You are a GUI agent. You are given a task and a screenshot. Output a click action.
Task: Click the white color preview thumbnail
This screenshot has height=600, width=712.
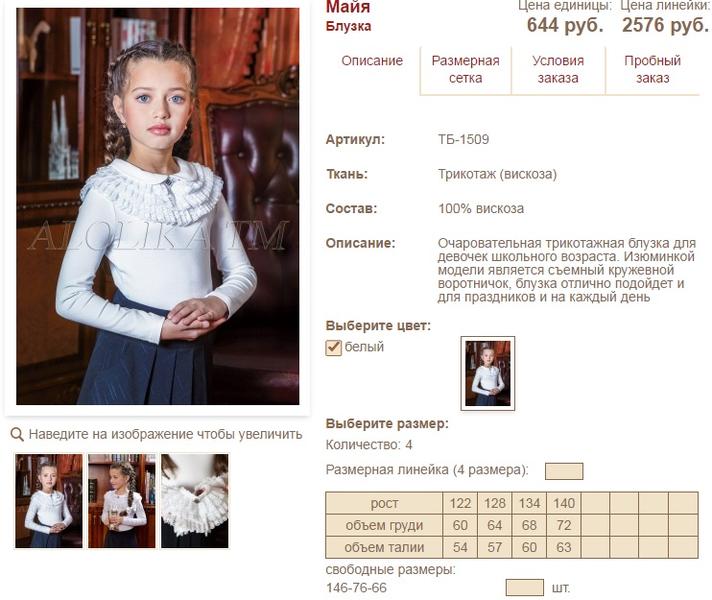pyautogui.click(x=488, y=373)
